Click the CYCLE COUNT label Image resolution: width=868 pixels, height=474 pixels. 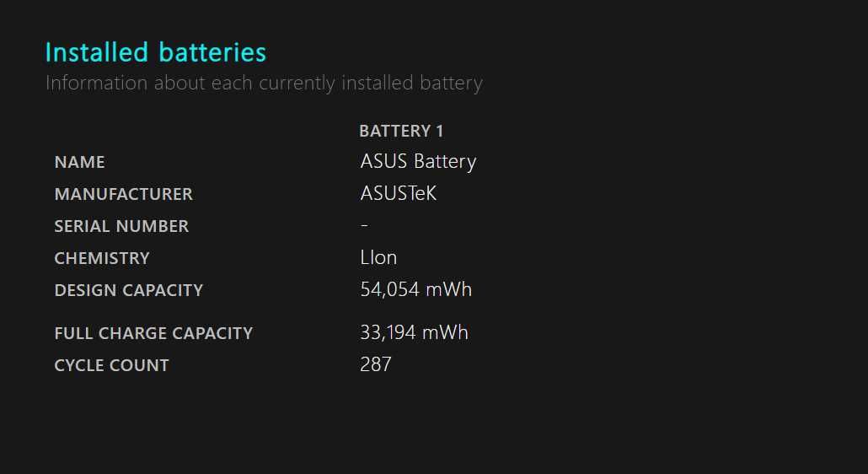click(112, 365)
